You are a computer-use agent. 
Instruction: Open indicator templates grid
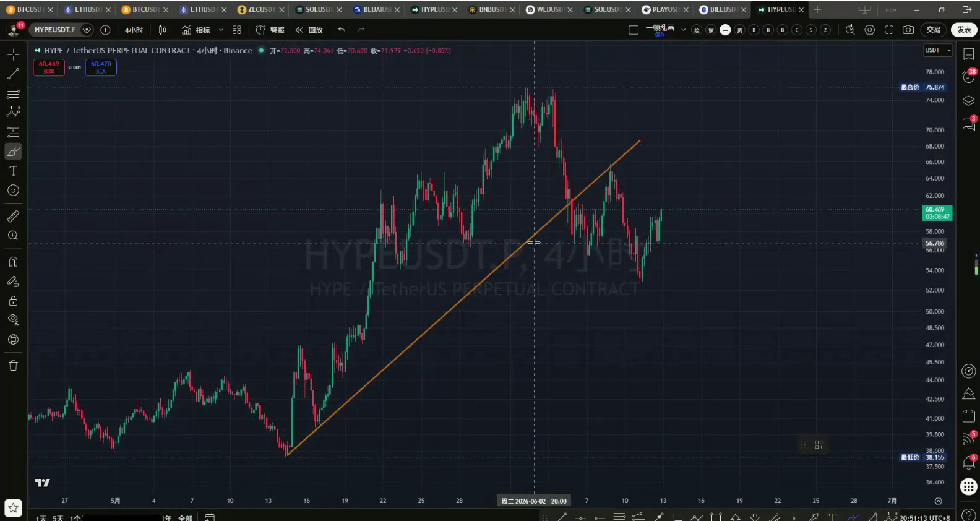[x=237, y=30]
